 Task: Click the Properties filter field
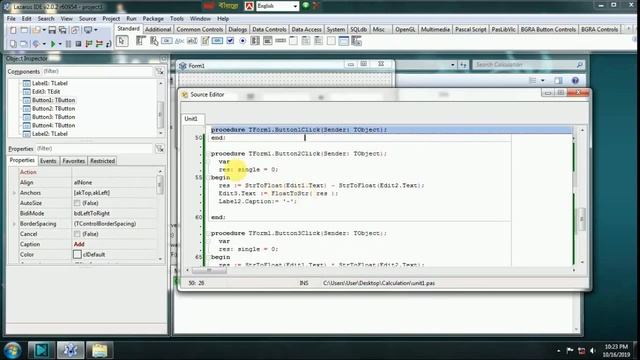[x=94, y=149]
